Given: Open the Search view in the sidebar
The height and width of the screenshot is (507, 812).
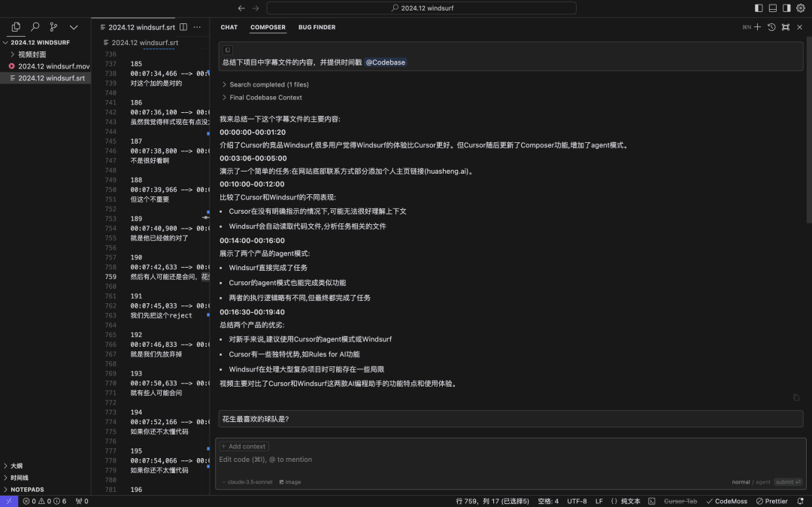Looking at the screenshot, I should click(x=35, y=27).
